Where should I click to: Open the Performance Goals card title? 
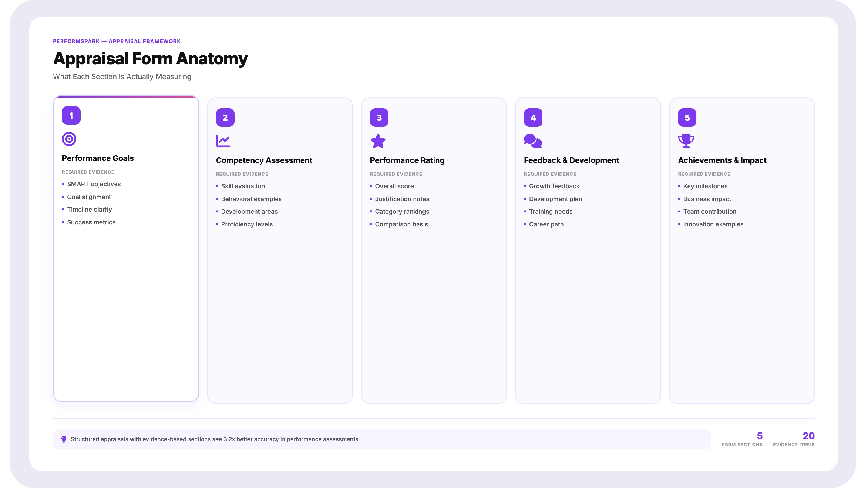[98, 158]
